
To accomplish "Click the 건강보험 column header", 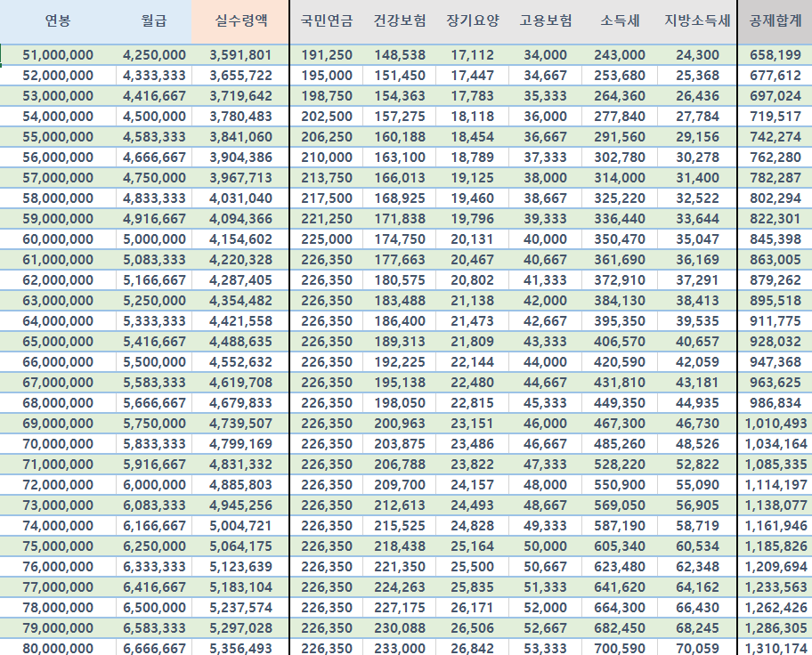I will (399, 20).
